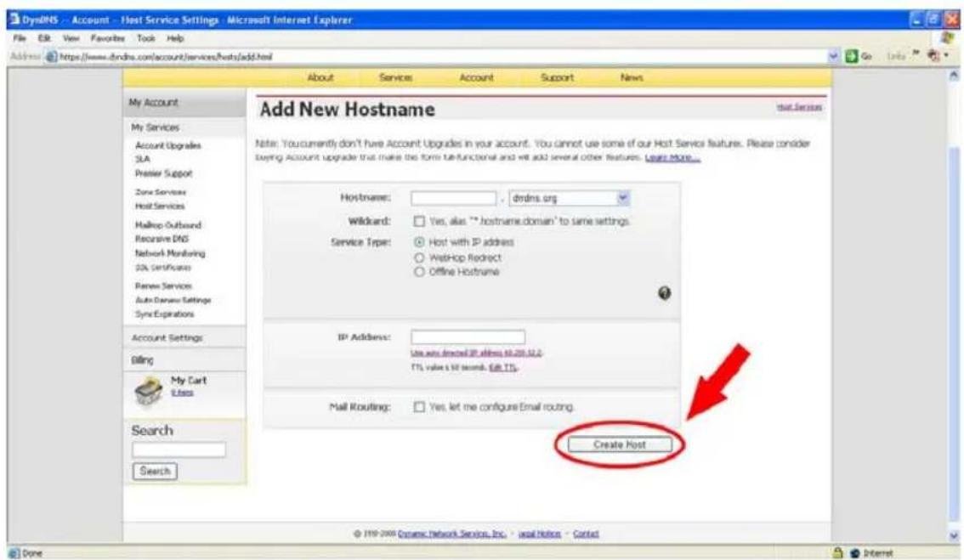Screen dimensions: 964x560
Task: Click the Internet zone globe icon
Action: pos(854,553)
